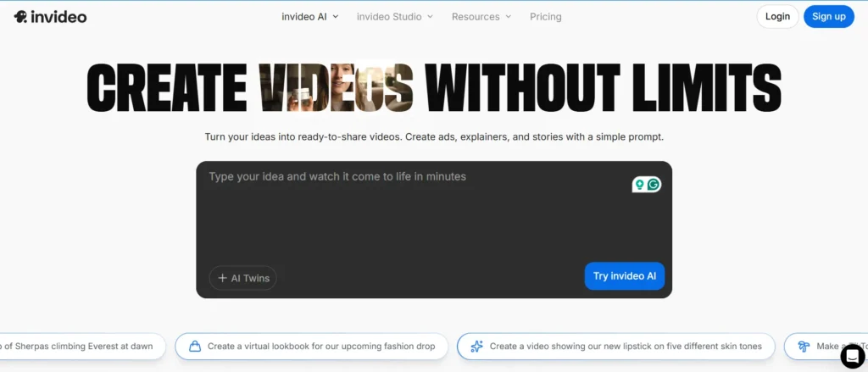Open the chat support widget icon
868x372 pixels.
click(851, 357)
